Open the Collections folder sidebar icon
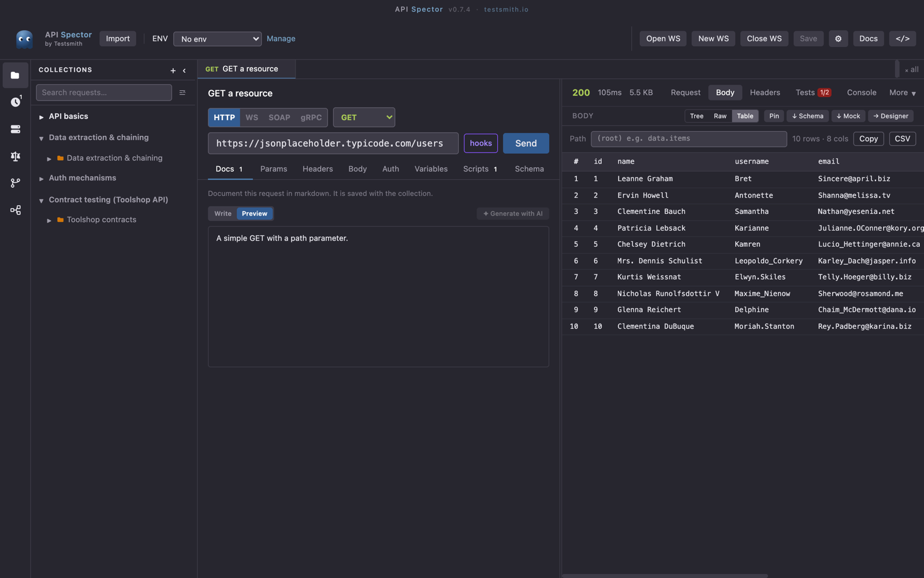 coord(15,75)
